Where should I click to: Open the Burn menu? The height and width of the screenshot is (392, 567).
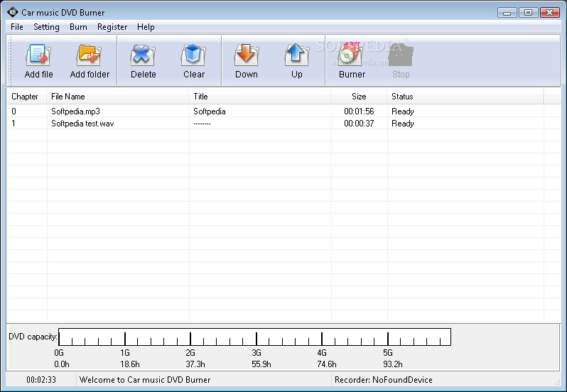click(x=78, y=27)
